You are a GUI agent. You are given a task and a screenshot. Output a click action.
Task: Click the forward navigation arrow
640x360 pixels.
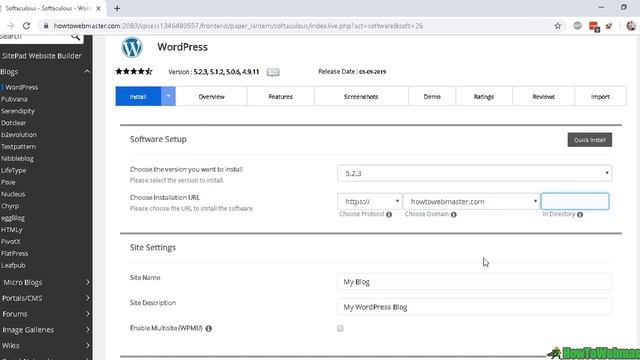pyautogui.click(x=11, y=26)
